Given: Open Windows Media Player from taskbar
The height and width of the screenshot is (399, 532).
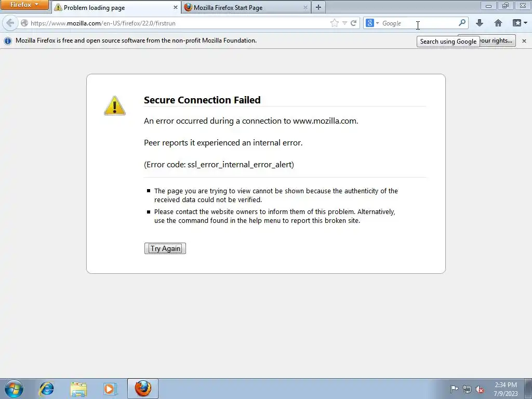Looking at the screenshot, I should pos(110,389).
